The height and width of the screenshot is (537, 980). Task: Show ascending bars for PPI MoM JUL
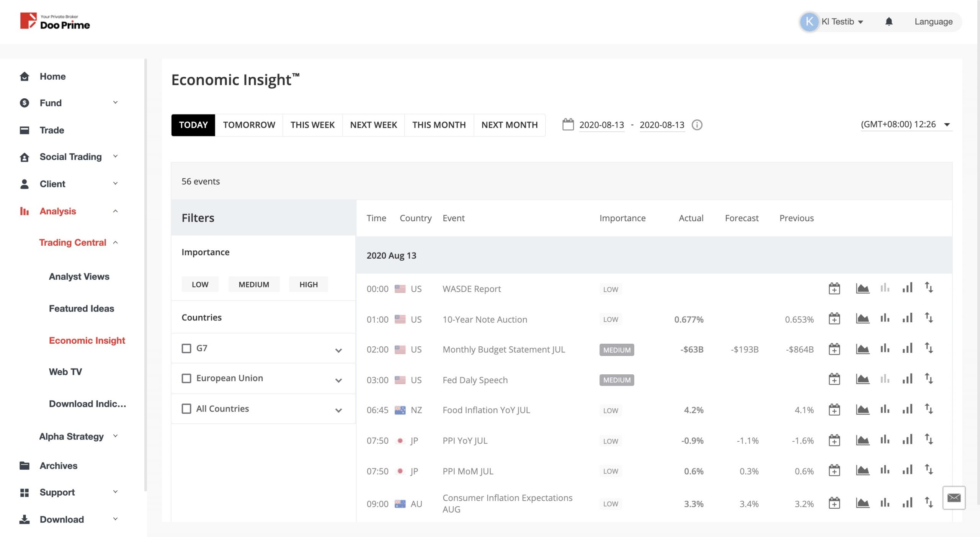(x=907, y=470)
